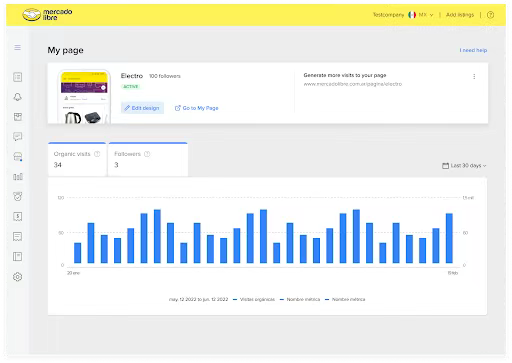The width and height of the screenshot is (512, 363).
Task: Open the Last 30 days date dropdown
Action: pyautogui.click(x=464, y=165)
